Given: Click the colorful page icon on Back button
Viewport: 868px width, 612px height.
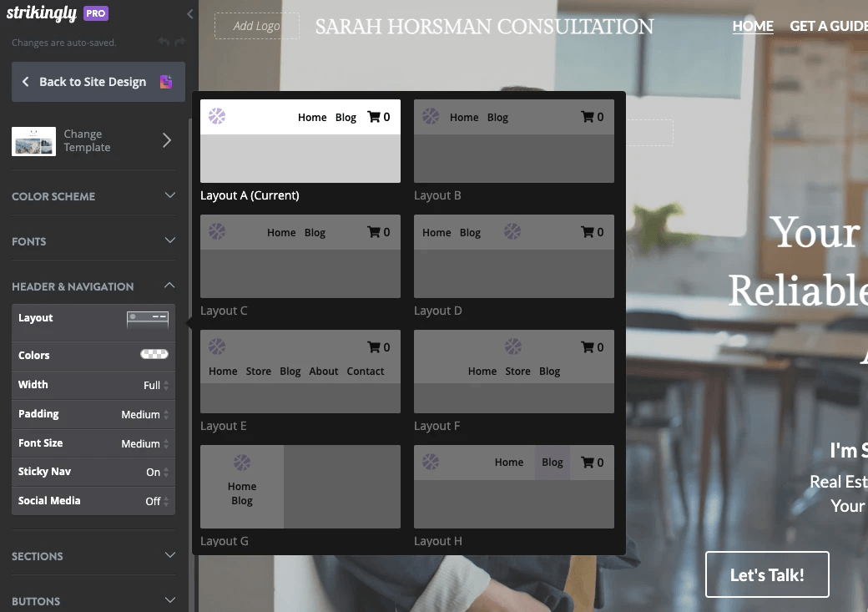Looking at the screenshot, I should click(166, 82).
